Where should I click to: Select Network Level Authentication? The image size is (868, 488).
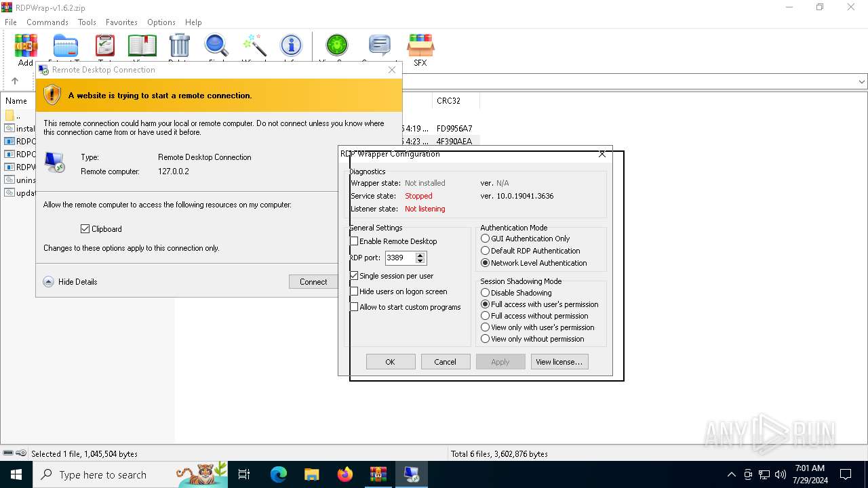click(485, 263)
